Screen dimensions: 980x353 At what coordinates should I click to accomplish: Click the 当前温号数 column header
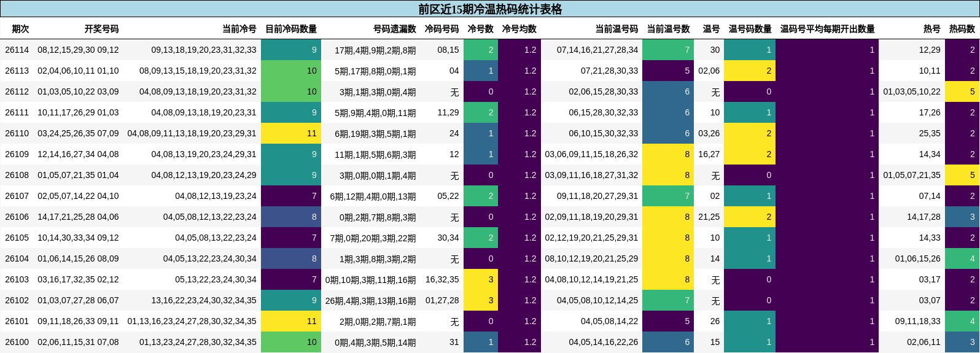pyautogui.click(x=668, y=29)
